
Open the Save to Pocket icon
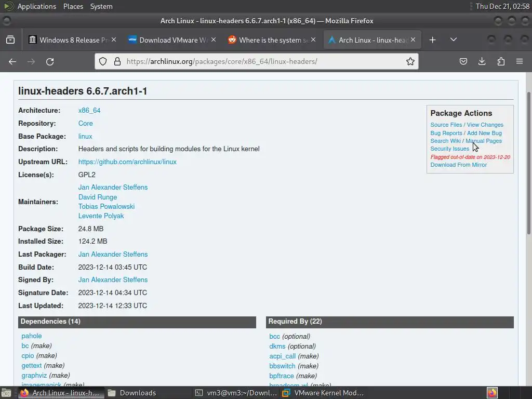pyautogui.click(x=463, y=61)
